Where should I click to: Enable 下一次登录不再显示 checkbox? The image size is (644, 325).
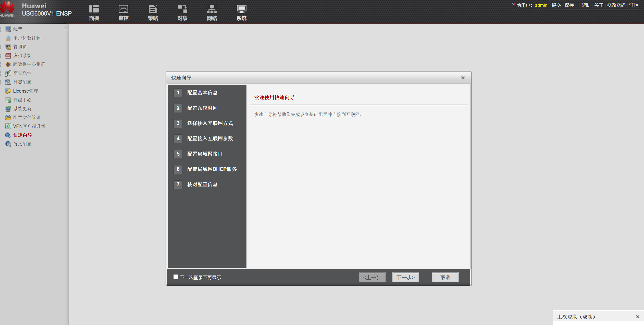(x=176, y=277)
